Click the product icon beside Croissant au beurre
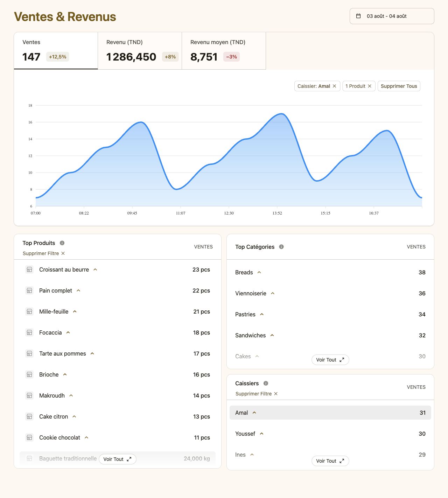Image resolution: width=448 pixels, height=498 pixels. (29, 269)
